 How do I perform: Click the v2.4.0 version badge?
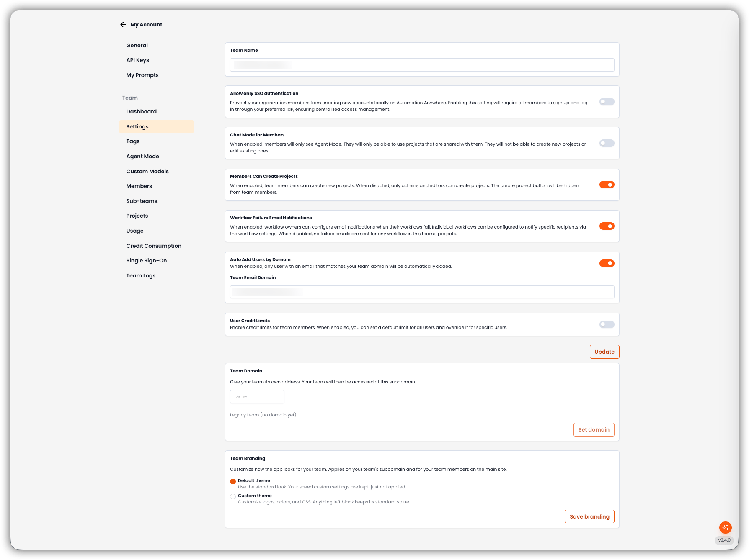724,540
